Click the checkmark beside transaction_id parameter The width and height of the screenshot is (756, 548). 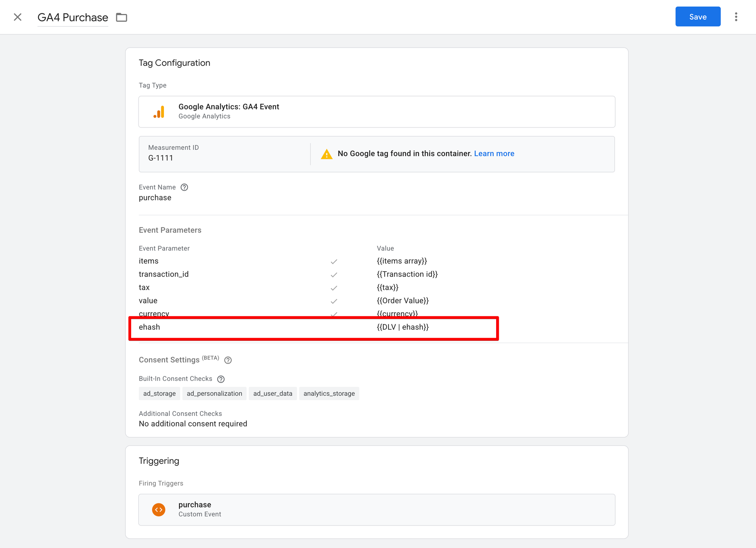click(x=334, y=275)
